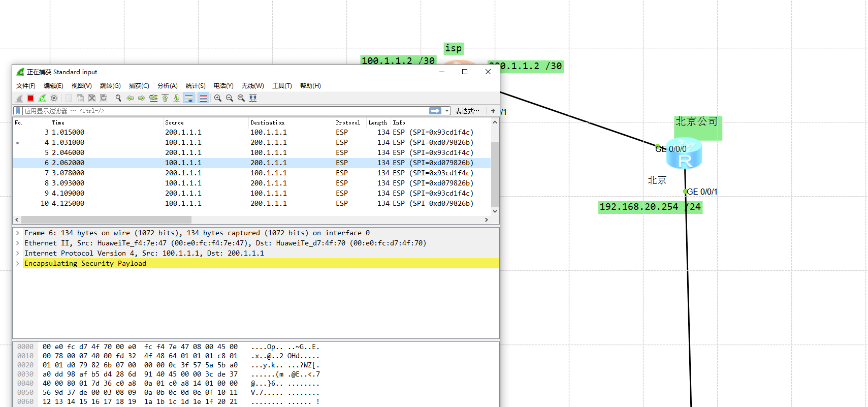The image size is (868, 407).
Task: Stop the running packet capture
Action: point(30,98)
